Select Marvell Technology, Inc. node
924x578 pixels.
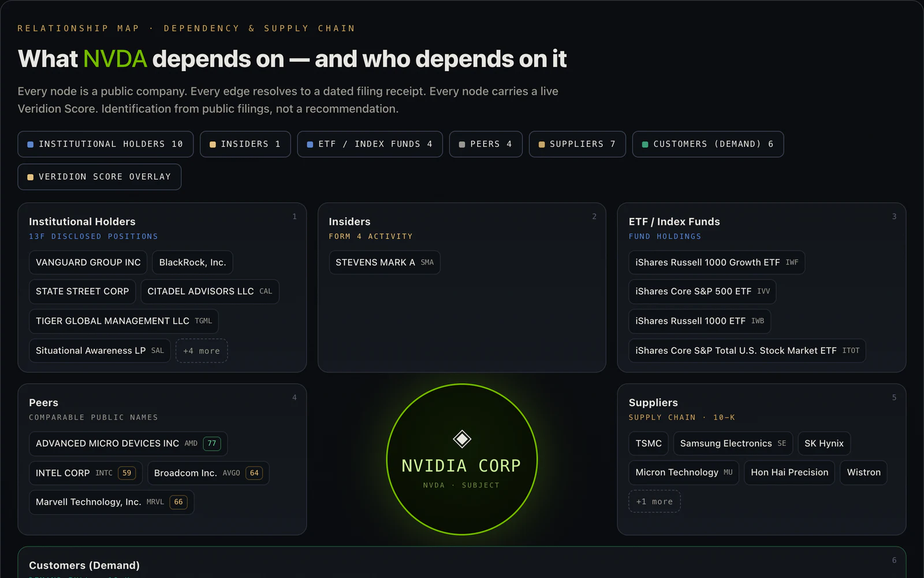[x=111, y=502]
